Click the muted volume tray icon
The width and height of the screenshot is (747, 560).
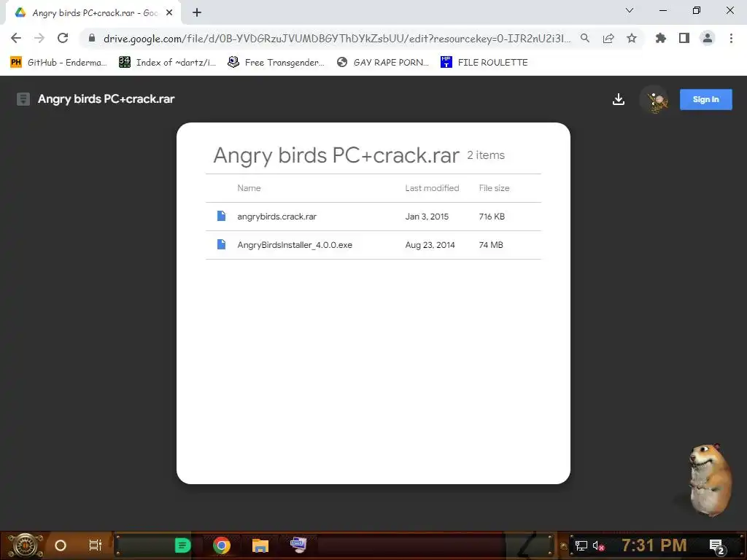click(598, 545)
